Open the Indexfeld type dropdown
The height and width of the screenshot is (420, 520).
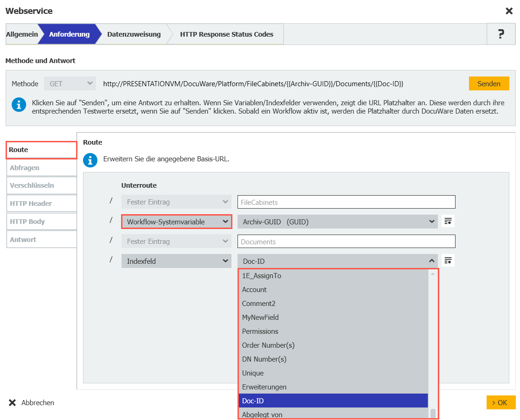tap(176, 261)
